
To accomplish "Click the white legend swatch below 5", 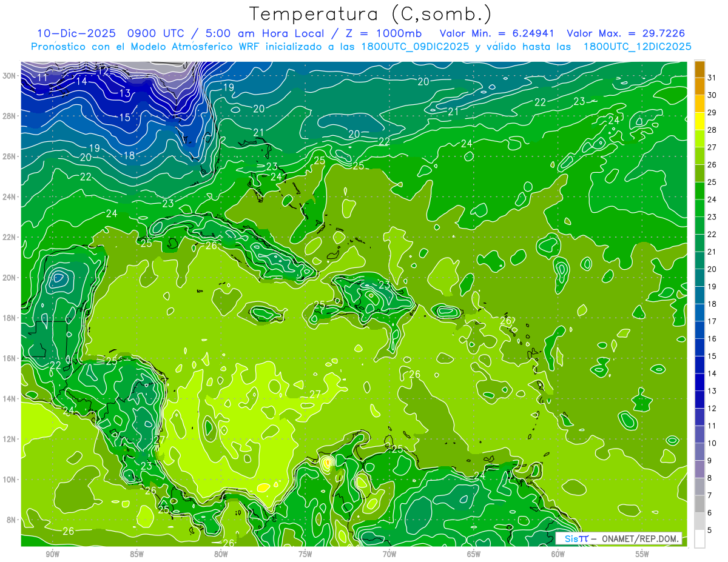I will click(699, 539).
